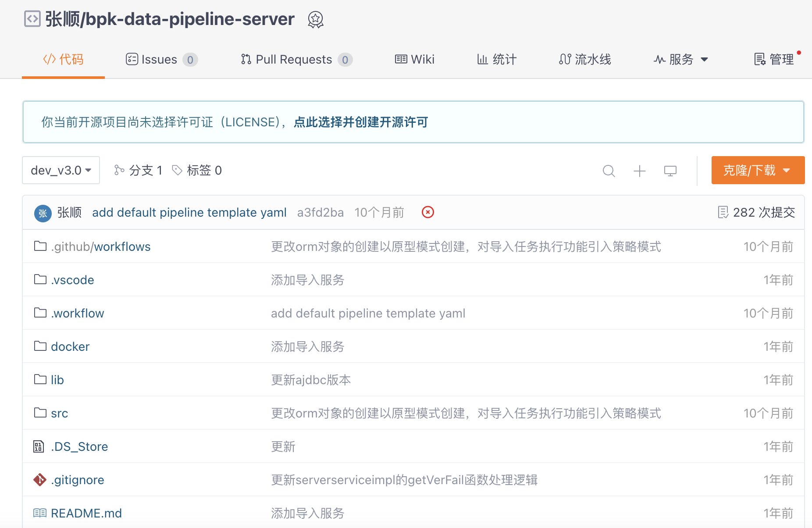Screen dimensions: 812x528
Task: Switch to the Issues tab
Action: (162, 59)
